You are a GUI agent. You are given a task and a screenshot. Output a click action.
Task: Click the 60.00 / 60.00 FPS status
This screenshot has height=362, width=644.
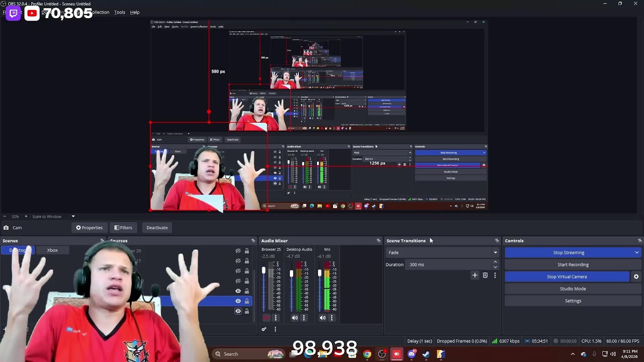[623, 341]
